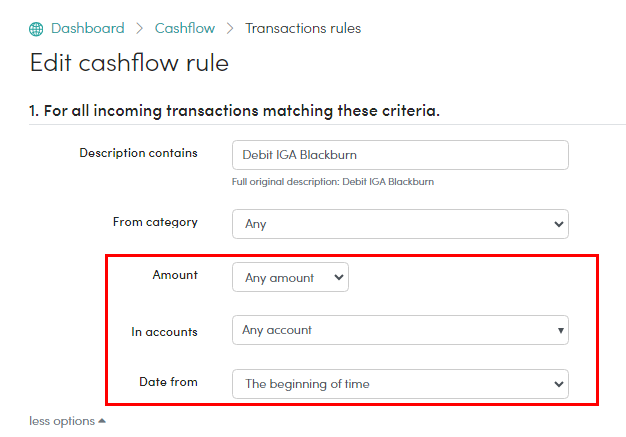Open The beginning of time dropdown
Screen dimensions: 626x437
click(x=400, y=384)
